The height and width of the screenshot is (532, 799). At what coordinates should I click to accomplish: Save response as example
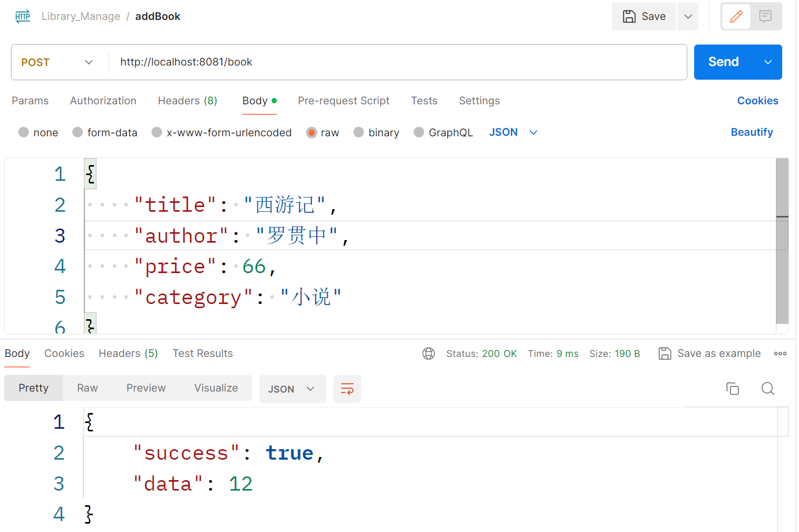(709, 354)
